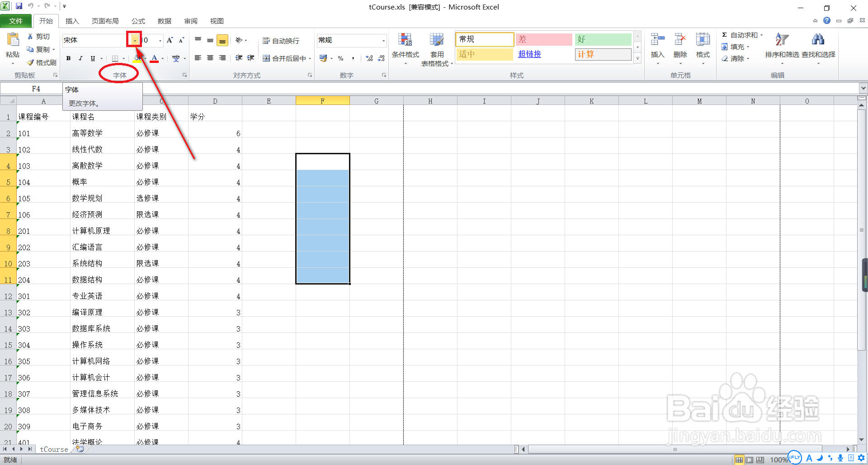Click the orientation text angle icon
The height and width of the screenshot is (465, 868).
pos(239,40)
